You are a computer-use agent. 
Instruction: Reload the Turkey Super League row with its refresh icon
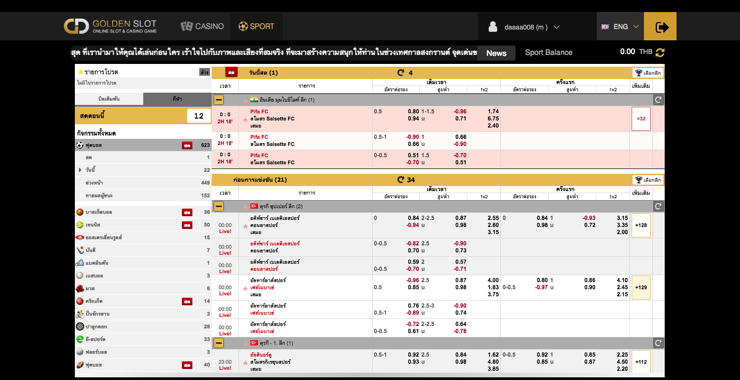[658, 206]
